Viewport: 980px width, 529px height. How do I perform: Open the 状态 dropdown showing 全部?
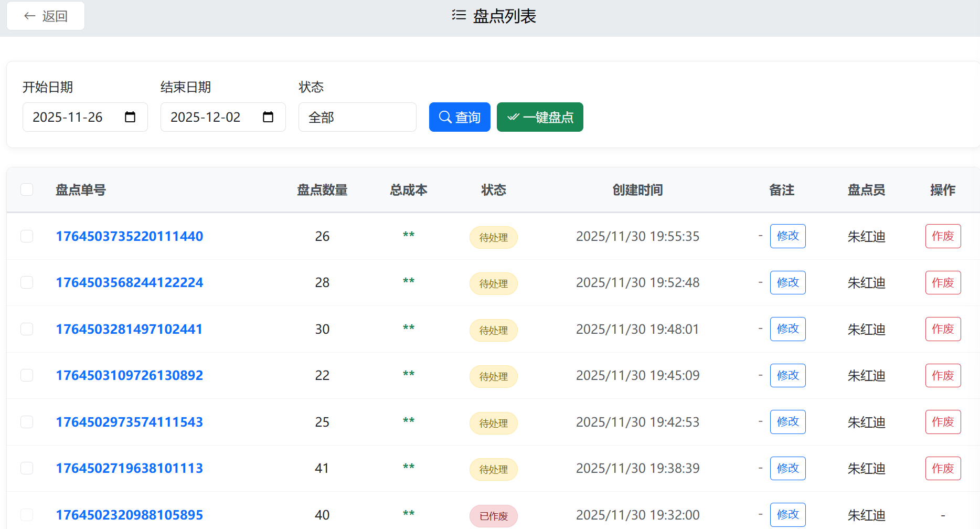(x=357, y=117)
